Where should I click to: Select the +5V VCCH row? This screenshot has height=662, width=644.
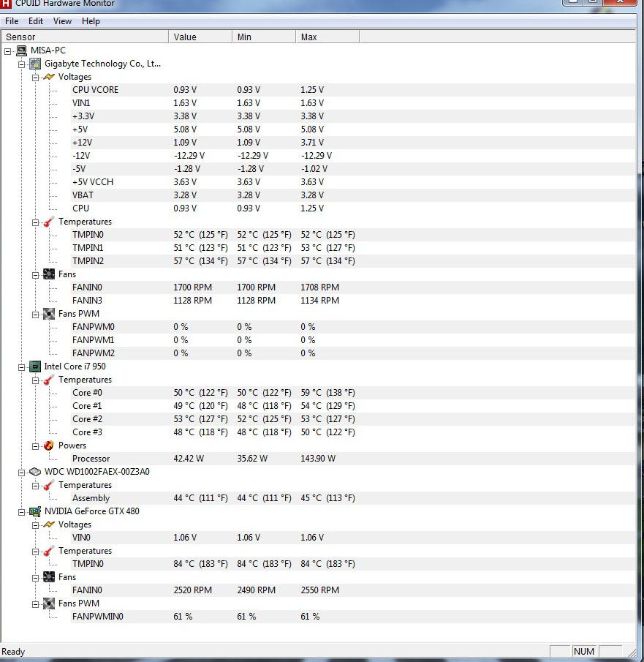tap(353, 182)
